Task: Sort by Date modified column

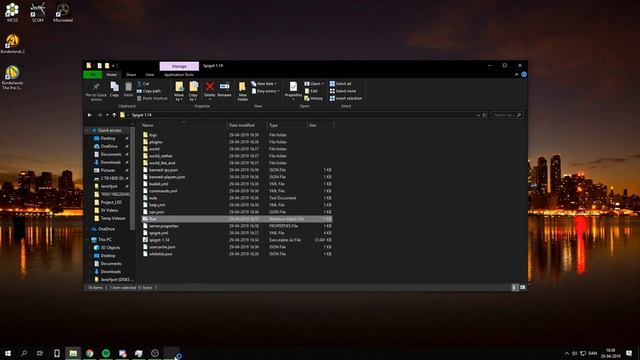Action: pyautogui.click(x=247, y=125)
